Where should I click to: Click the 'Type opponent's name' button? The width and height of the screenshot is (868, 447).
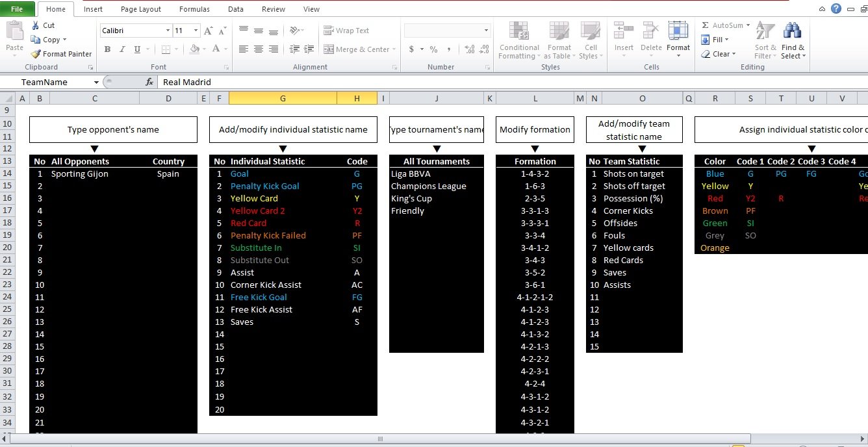pyautogui.click(x=113, y=130)
